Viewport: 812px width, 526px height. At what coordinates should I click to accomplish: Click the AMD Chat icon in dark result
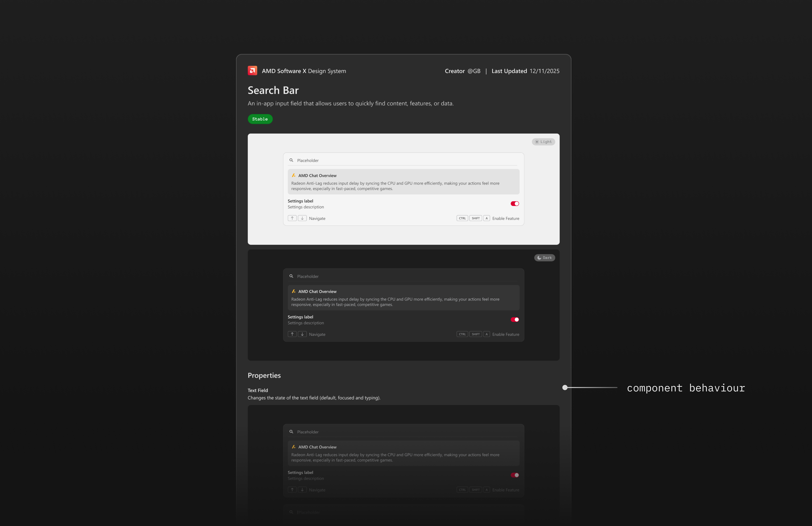pyautogui.click(x=293, y=291)
